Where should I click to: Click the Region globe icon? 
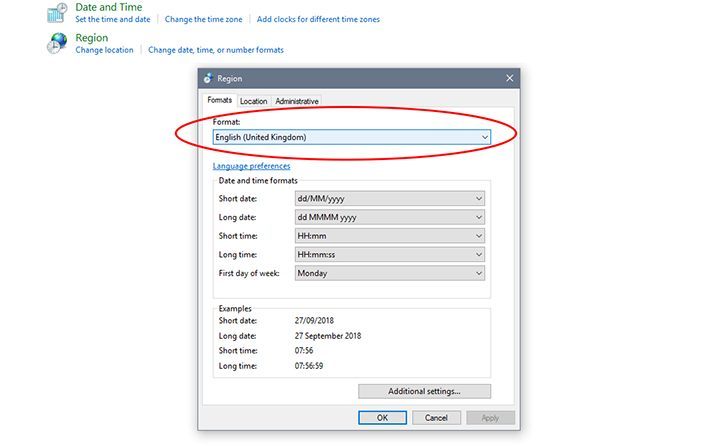(x=57, y=43)
